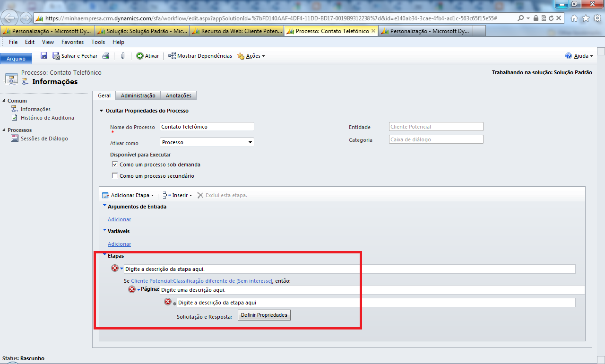The height and width of the screenshot is (364, 605).
Task: Toggle 'Como um processo sob demanda' checkbox
Action: 114,165
